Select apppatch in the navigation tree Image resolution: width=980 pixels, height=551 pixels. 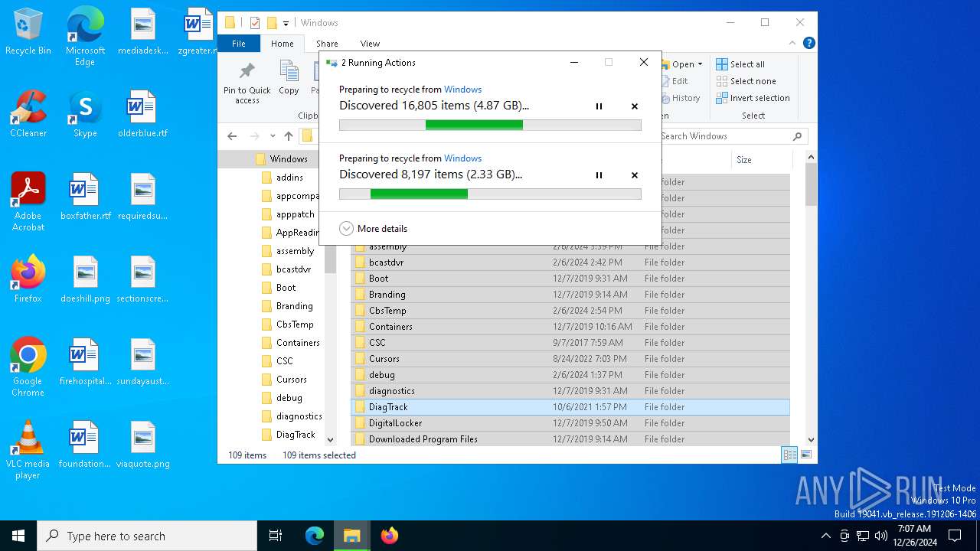tap(295, 214)
